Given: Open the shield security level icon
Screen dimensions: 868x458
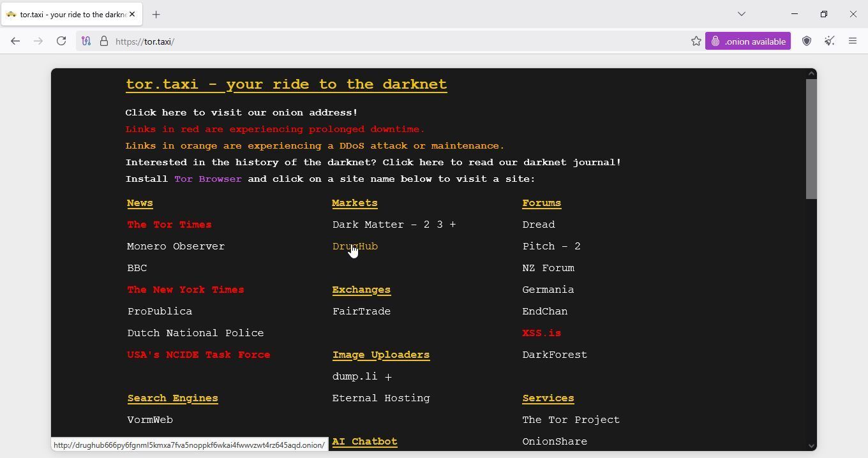Looking at the screenshot, I should (x=807, y=41).
